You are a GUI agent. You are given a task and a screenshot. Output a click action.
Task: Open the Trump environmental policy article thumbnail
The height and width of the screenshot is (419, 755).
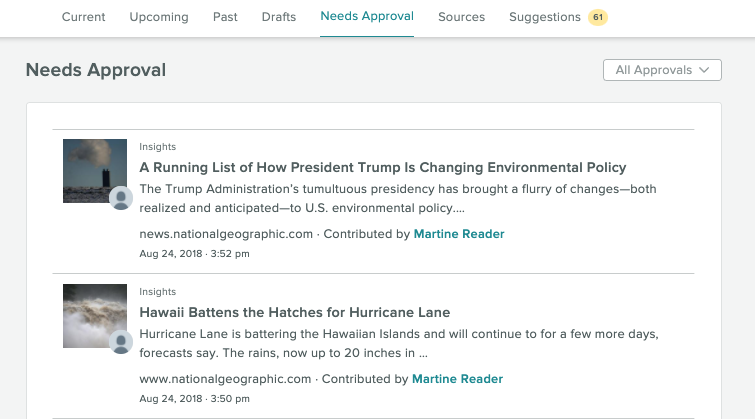tap(95, 171)
